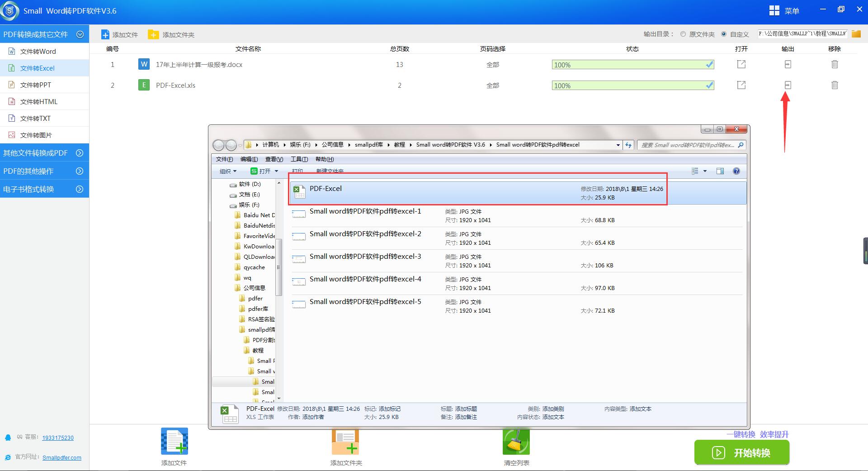868x471 pixels.
Task: Click the large 添加文件夹 icon at bottom
Action: 346,442
